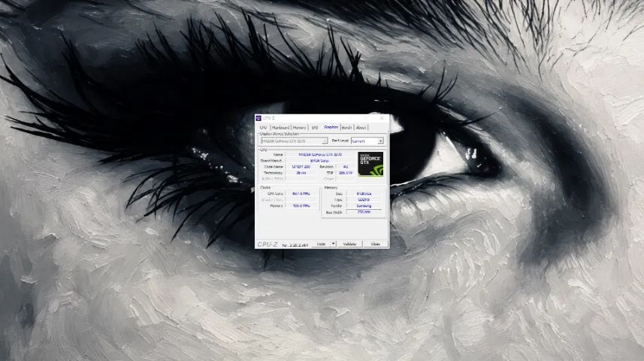Click the memory Type value

pyautogui.click(x=364, y=199)
